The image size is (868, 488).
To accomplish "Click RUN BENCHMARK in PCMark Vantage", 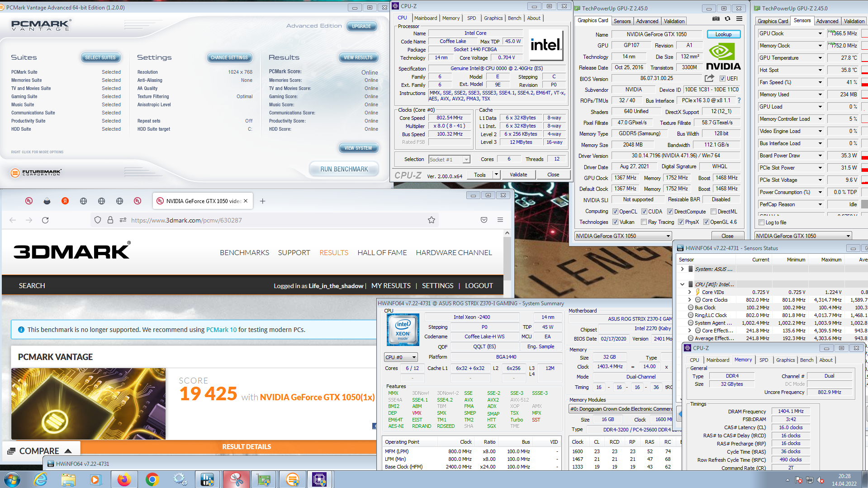I will pos(344,169).
